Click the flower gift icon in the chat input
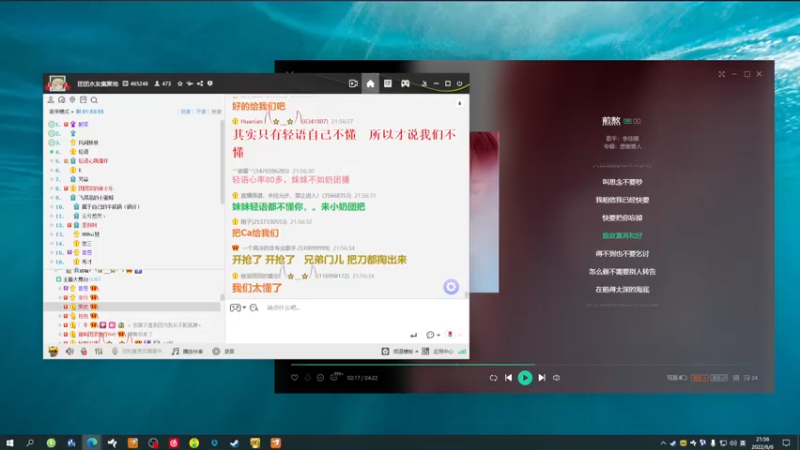The width and height of the screenshot is (800, 450). pos(450,335)
